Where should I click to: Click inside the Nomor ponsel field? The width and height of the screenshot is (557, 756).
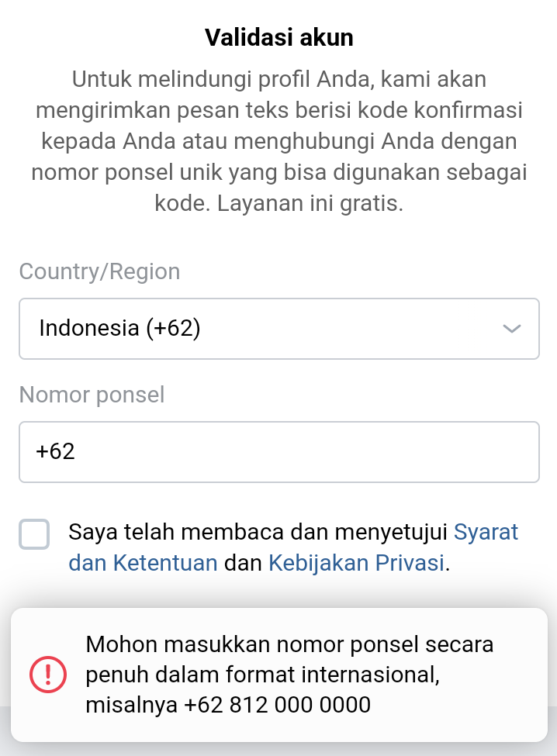[279, 452]
